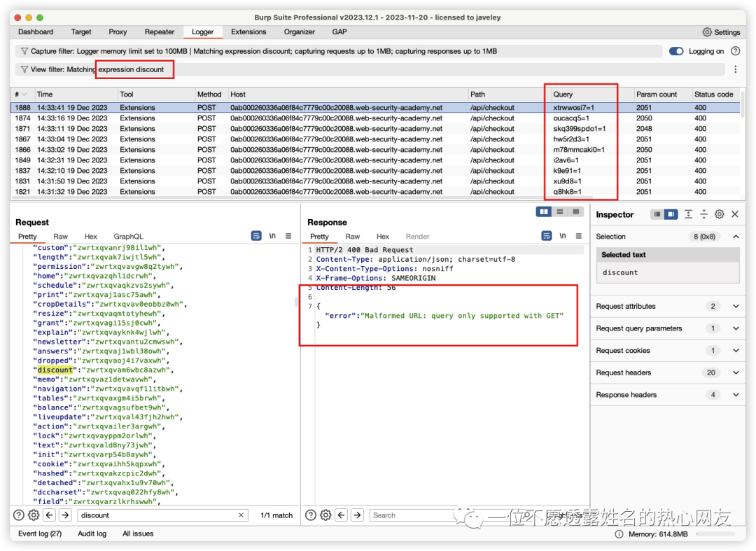Viewport: 756px width, 551px height.
Task: Toggle Response pretty-print wrap icon
Action: [x=546, y=236]
